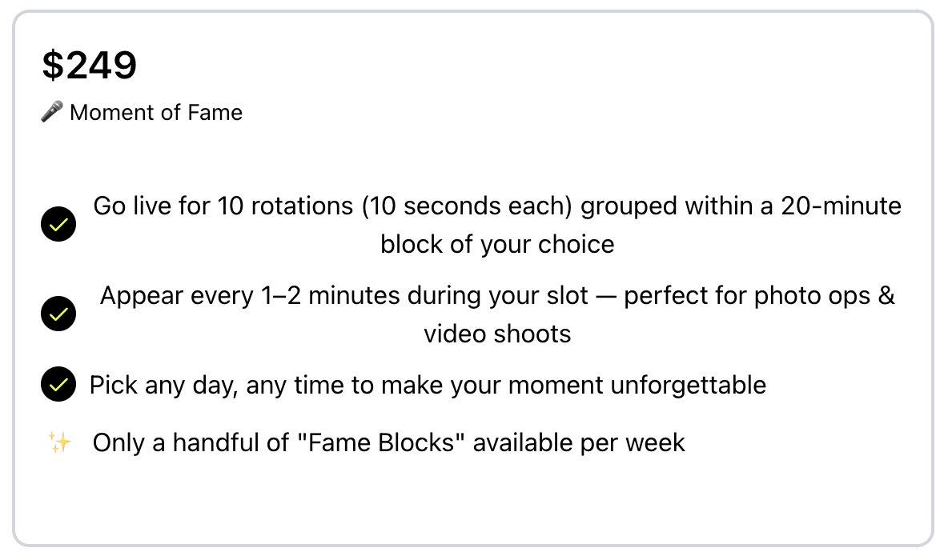Click the video shoots text line
The height and width of the screenshot is (560, 948).
pos(497,333)
